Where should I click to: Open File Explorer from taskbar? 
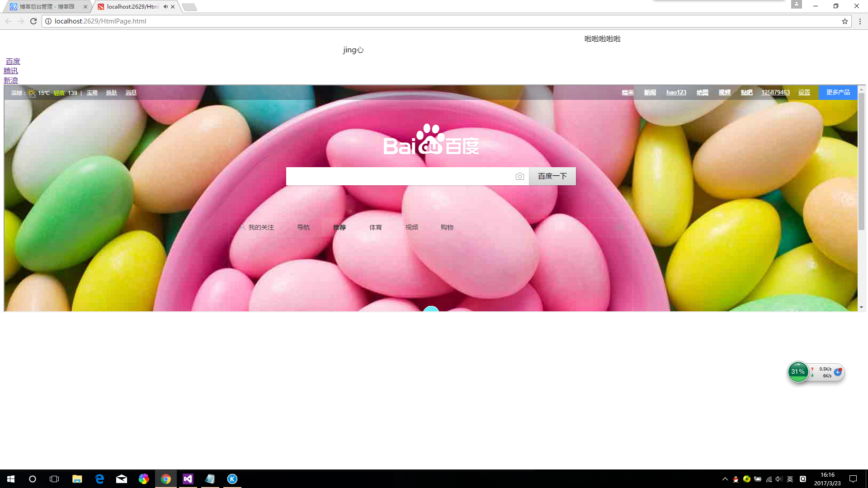77,479
